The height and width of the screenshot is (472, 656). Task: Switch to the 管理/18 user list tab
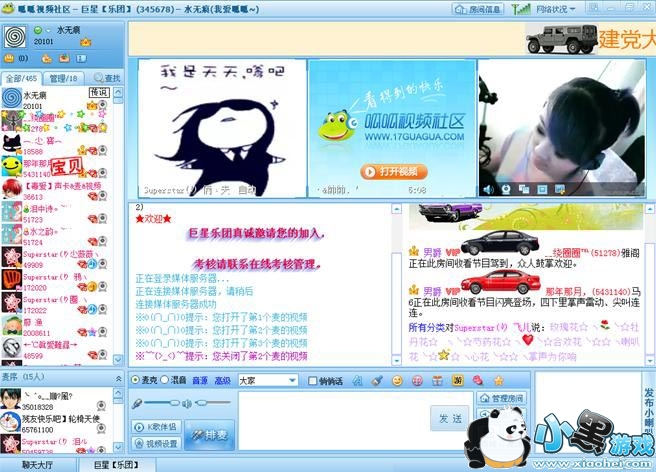(x=63, y=78)
